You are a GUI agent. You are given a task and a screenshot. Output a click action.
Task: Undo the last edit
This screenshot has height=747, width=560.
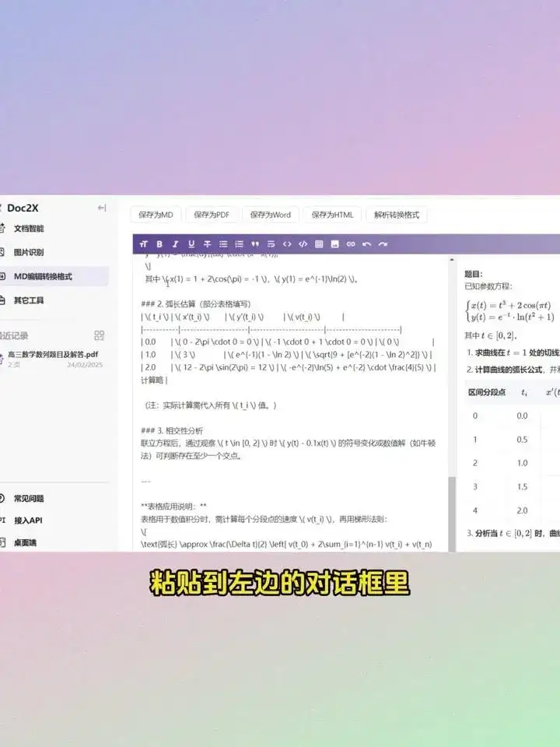pos(366,244)
